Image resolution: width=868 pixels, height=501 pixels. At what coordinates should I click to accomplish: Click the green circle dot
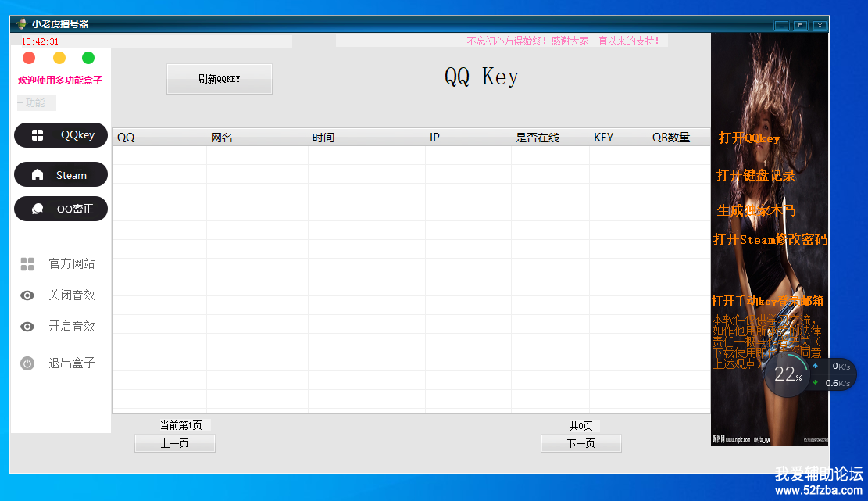[x=88, y=58]
